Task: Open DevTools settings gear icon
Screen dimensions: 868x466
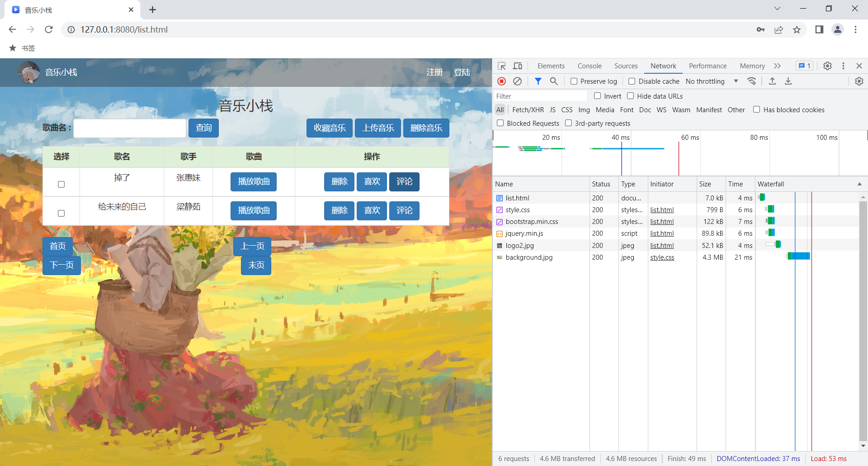Action: click(x=827, y=66)
